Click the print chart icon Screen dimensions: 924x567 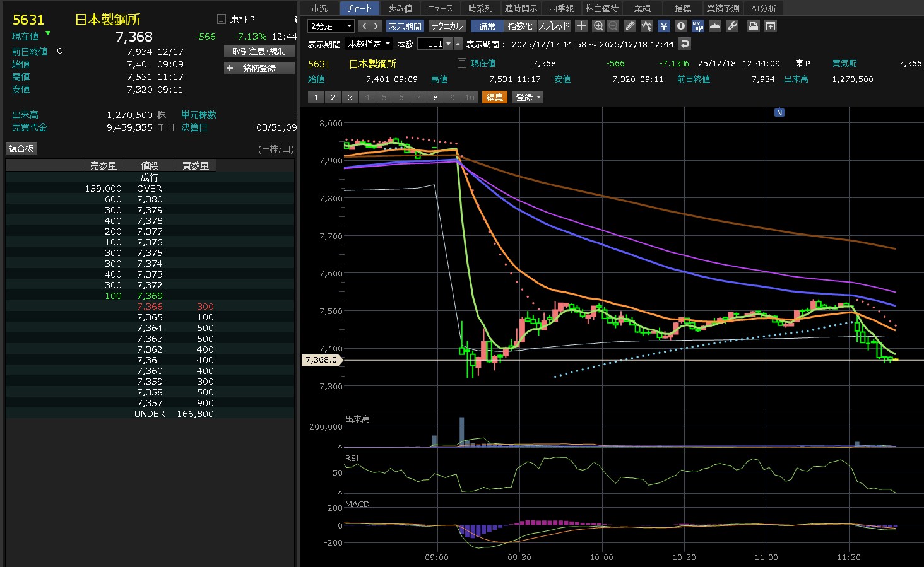click(753, 26)
